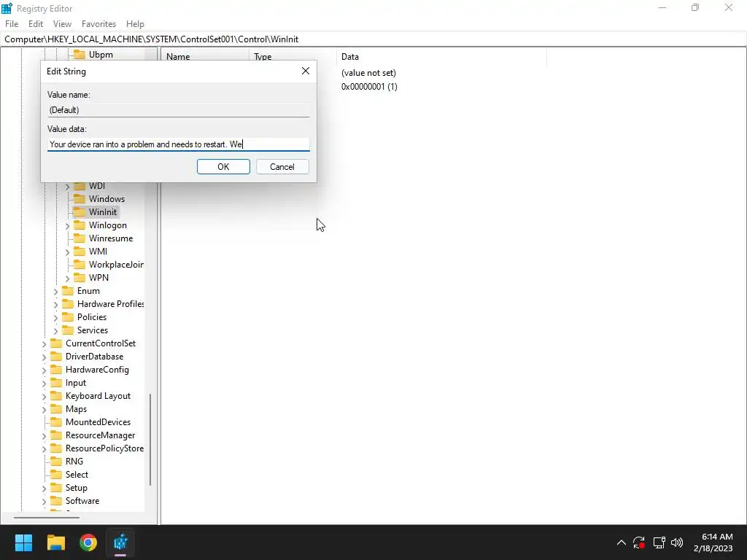Expand the Winlogon key
The height and width of the screenshot is (560, 747).
[67, 226]
